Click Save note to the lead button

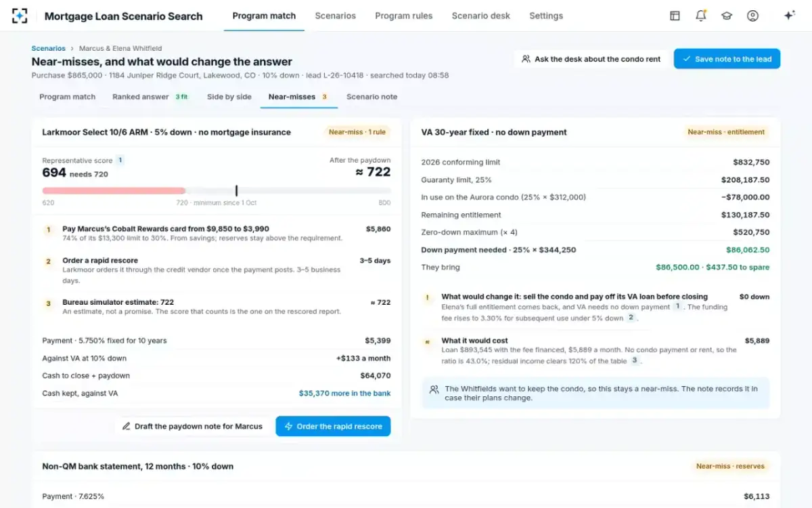pyautogui.click(x=727, y=59)
